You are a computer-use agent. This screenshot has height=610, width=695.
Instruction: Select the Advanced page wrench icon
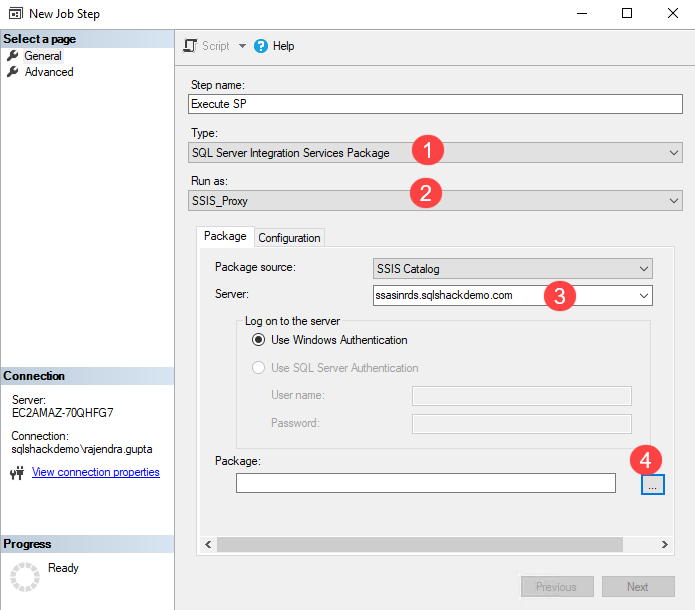[x=13, y=71]
